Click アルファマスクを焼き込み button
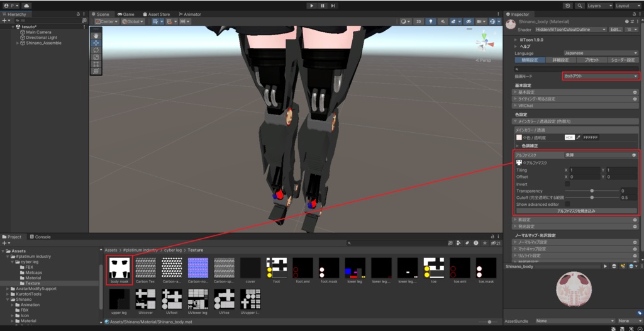Image resolution: width=644 pixels, height=331 pixels. (576, 211)
